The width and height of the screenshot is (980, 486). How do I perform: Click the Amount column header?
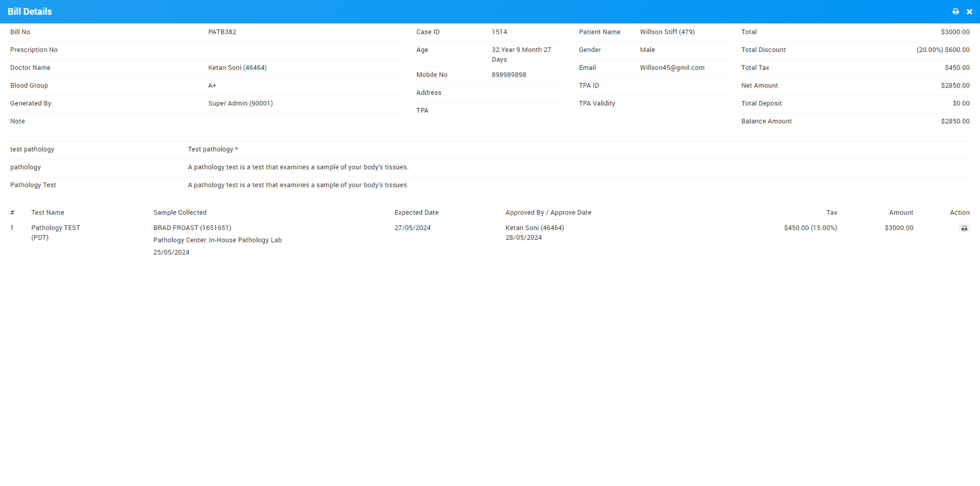[900, 212]
